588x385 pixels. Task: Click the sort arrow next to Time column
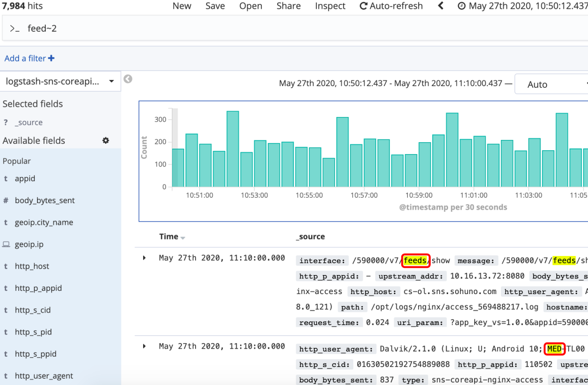coord(183,237)
